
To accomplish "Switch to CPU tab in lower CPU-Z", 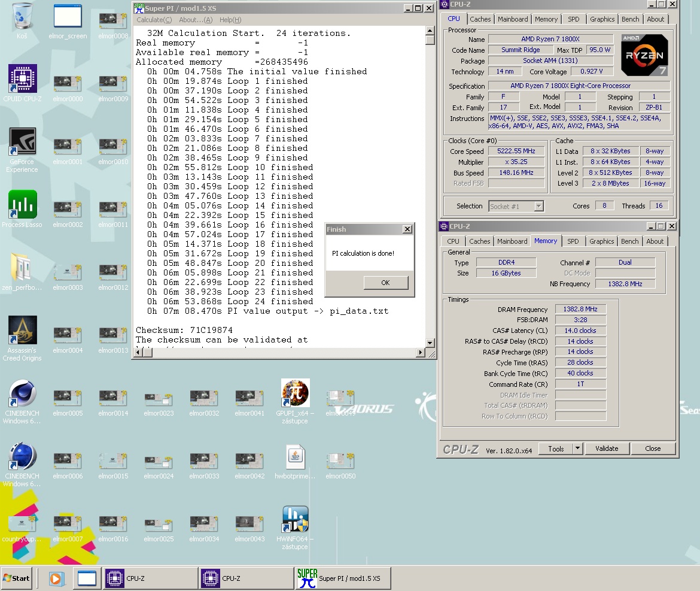I will pyautogui.click(x=453, y=241).
